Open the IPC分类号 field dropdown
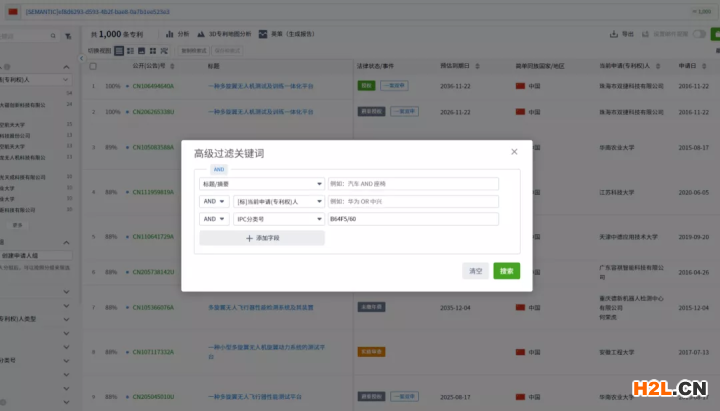720x411 pixels. pyautogui.click(x=279, y=219)
